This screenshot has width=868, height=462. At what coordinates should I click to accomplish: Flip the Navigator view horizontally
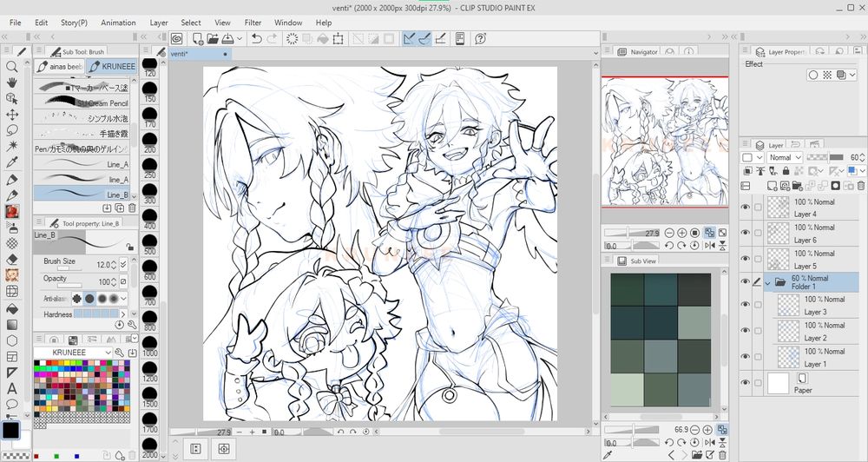(x=710, y=246)
